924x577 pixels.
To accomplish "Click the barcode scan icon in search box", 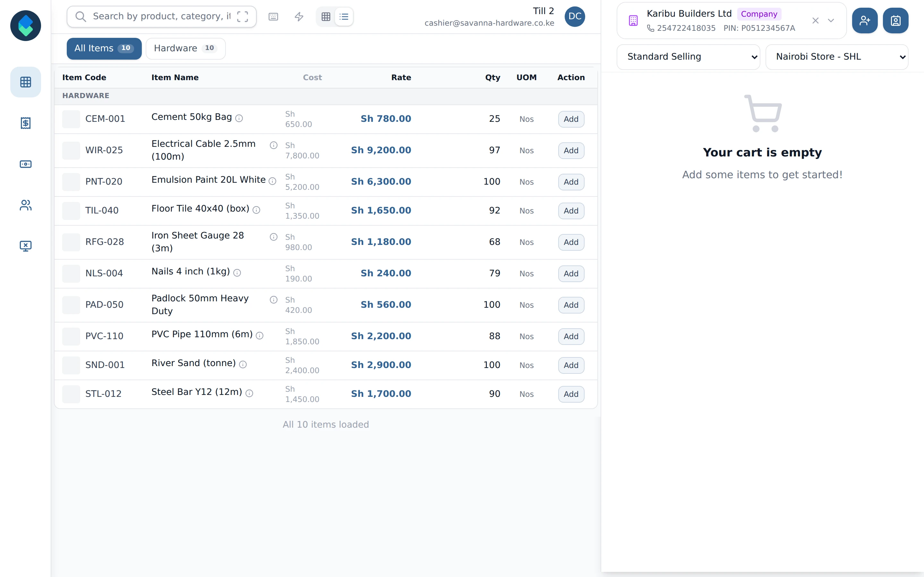I will pyautogui.click(x=243, y=16).
